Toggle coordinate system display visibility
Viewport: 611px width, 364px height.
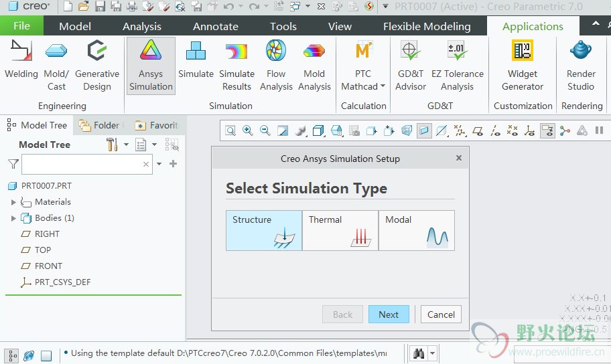tap(529, 130)
